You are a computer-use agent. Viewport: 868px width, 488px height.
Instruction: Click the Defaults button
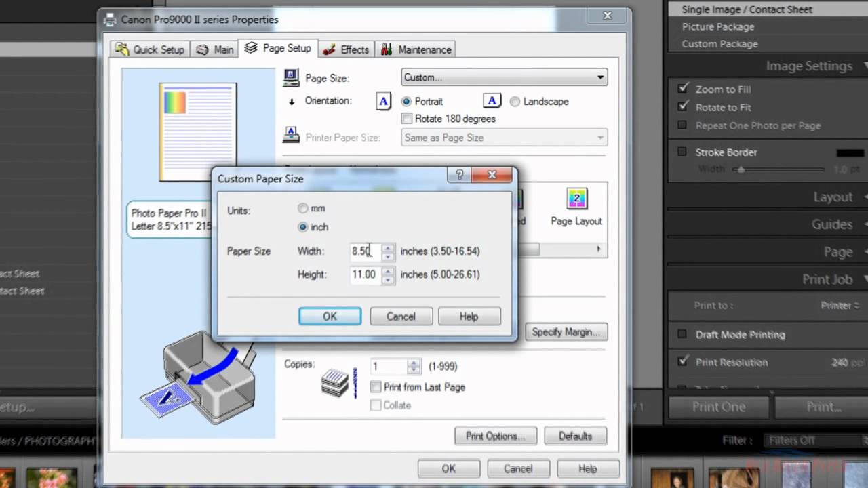575,436
